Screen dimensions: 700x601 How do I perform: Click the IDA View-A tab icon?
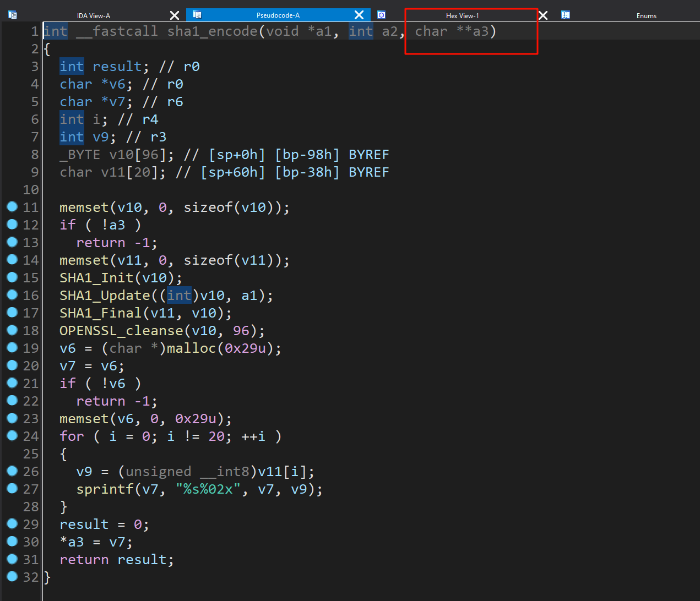(13, 15)
